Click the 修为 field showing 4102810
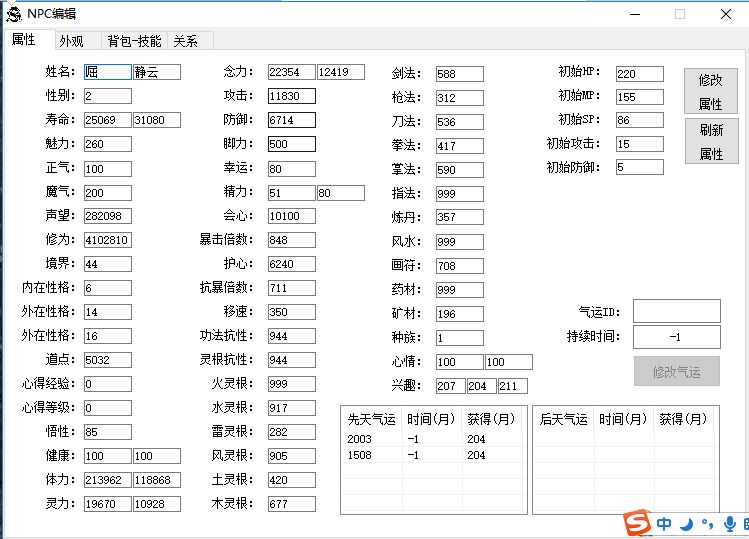The image size is (749, 539). tap(107, 240)
